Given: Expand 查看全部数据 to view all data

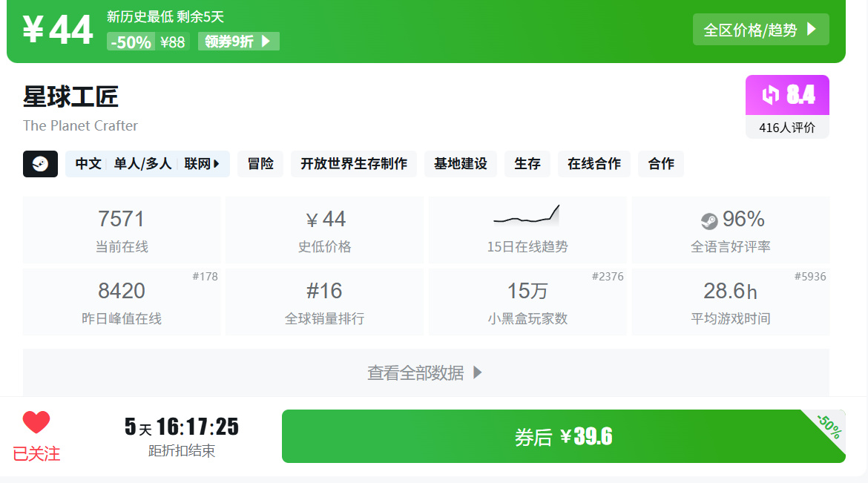Looking at the screenshot, I should (x=426, y=372).
